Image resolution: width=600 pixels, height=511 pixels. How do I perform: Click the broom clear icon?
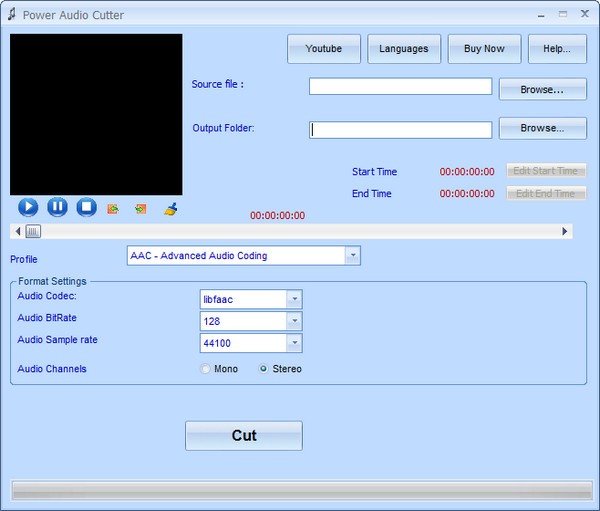[170, 209]
